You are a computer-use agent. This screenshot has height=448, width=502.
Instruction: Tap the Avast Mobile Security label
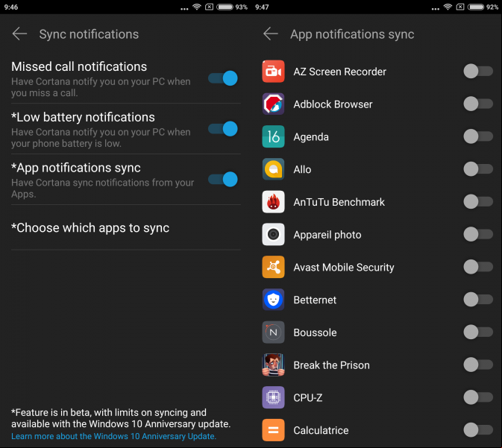(x=344, y=268)
